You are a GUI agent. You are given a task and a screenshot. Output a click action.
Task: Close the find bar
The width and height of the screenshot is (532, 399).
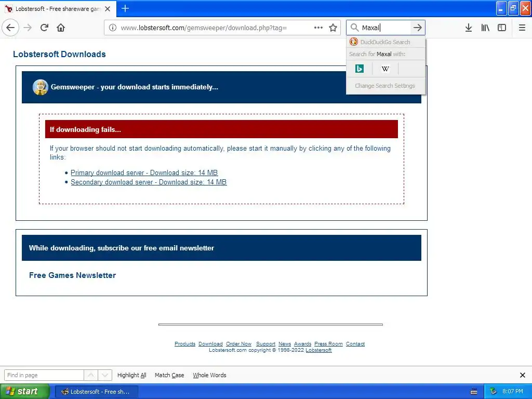[523, 375]
